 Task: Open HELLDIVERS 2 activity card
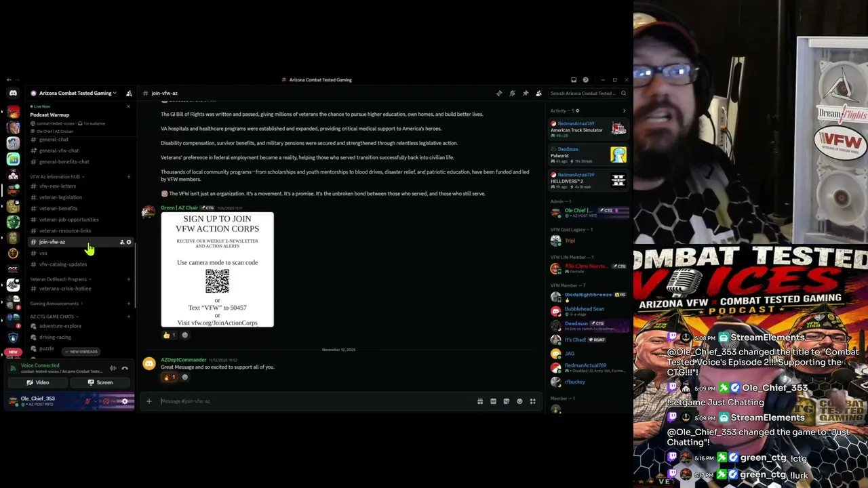pyautogui.click(x=588, y=180)
